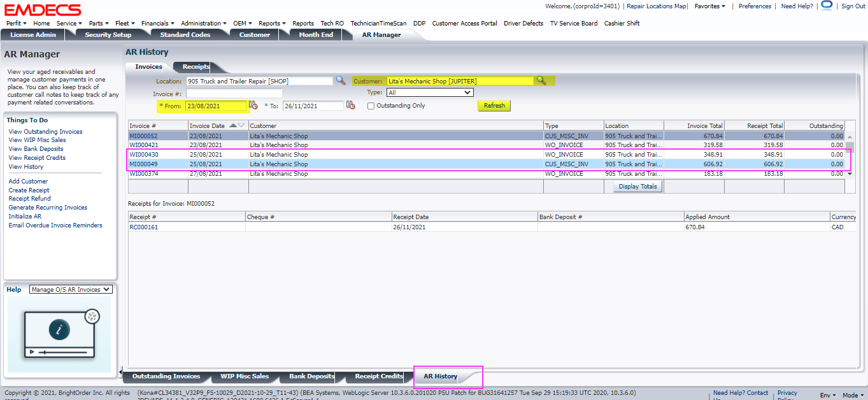Image resolution: width=868 pixels, height=400 pixels.
Task: Click View Outstanding Invoices link
Action: pos(45,132)
